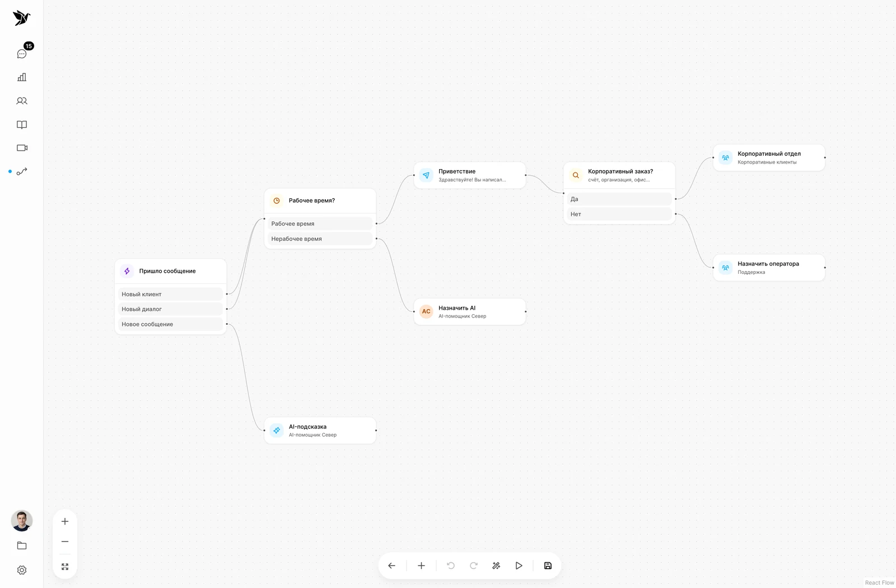Click the output handle of 'AI-подсказка' node

[x=376, y=430]
